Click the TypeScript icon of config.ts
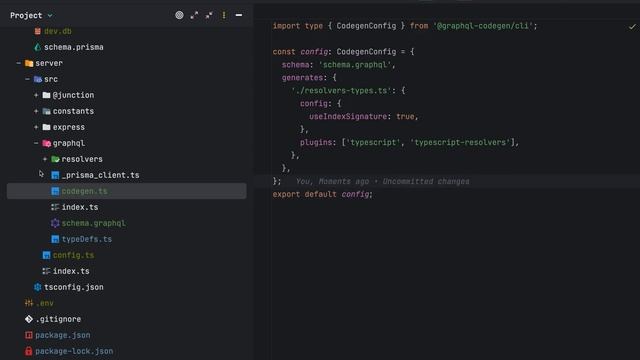This screenshot has width=640, height=360. click(x=47, y=255)
